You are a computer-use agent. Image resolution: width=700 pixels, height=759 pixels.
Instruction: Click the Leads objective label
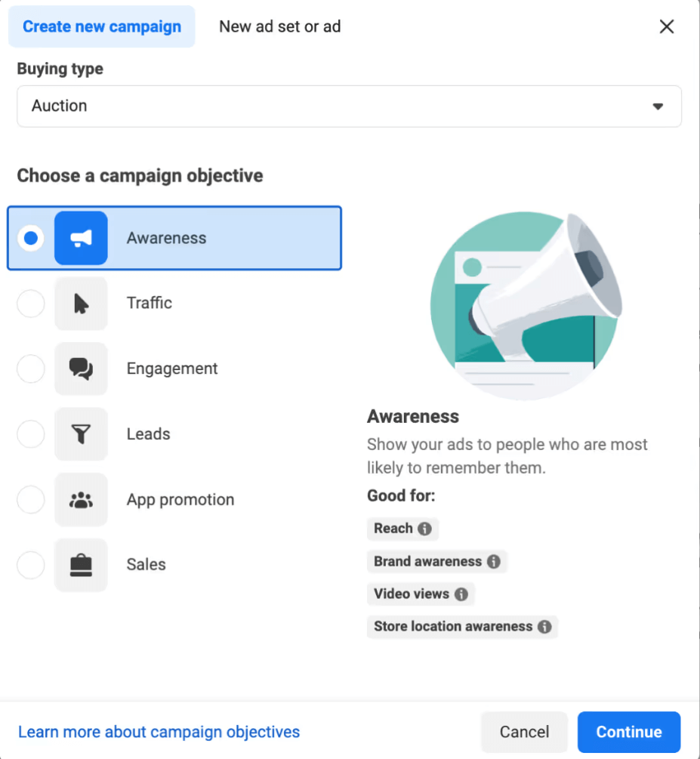coord(148,434)
